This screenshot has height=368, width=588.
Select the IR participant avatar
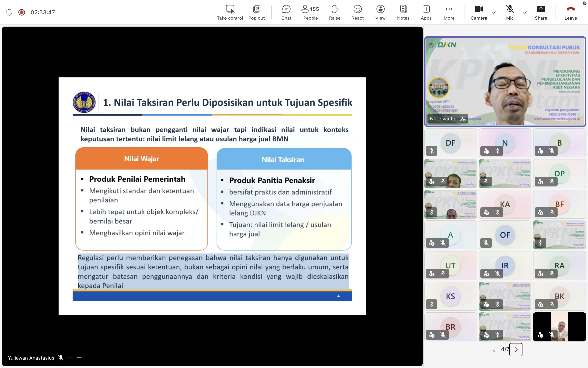[x=505, y=266]
